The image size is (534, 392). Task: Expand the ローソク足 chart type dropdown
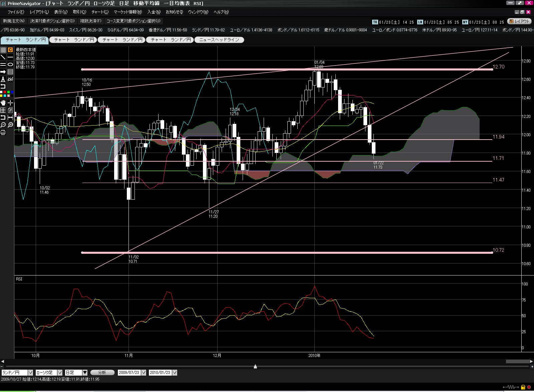pyautogui.click(x=60, y=373)
